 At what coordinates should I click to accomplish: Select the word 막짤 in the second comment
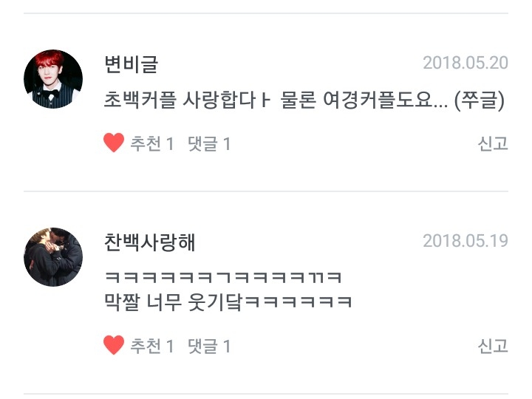[122, 302]
